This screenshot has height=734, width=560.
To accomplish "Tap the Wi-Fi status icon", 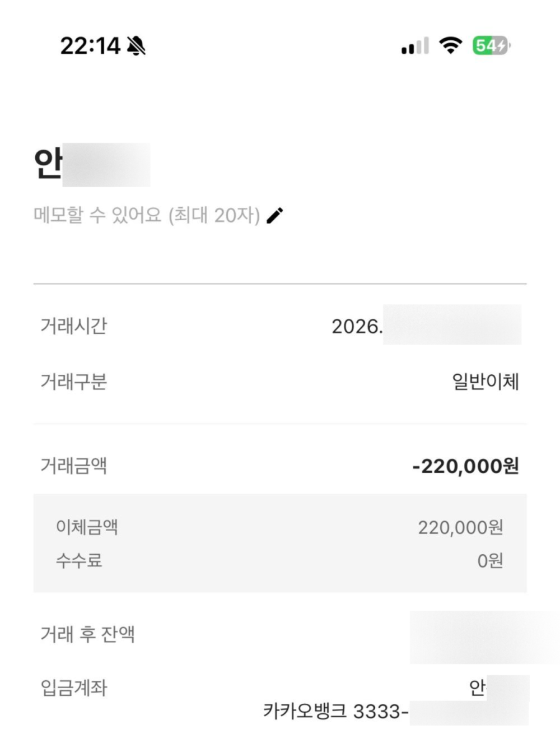I will pyautogui.click(x=450, y=45).
